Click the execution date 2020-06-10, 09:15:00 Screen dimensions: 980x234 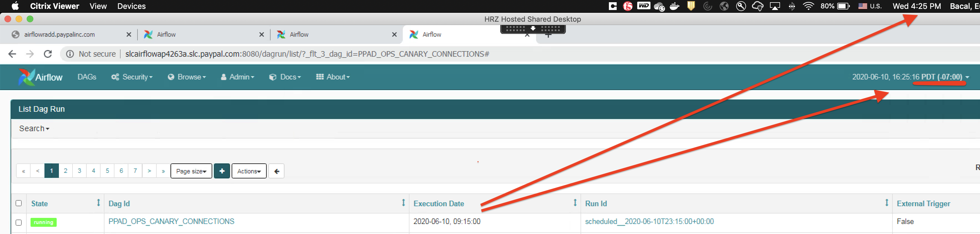[447, 221]
